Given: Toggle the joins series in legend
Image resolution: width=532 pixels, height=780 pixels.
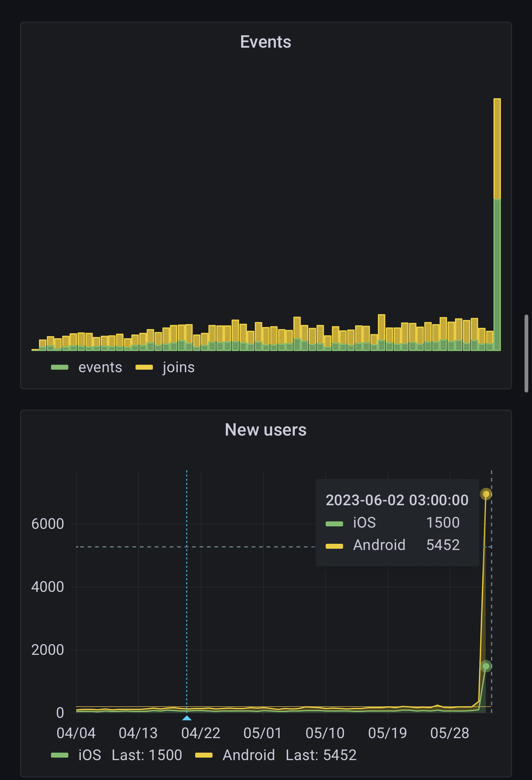Looking at the screenshot, I should 179,367.
